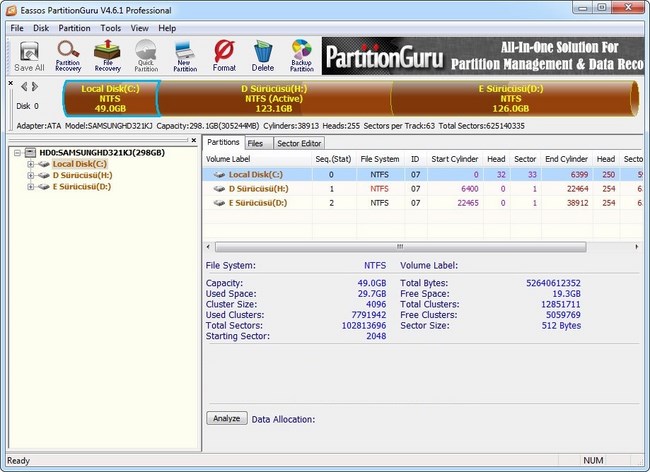Collapse the HD0:SAMSUNGHD321KJ tree node
The image size is (650, 472).
pos(16,152)
